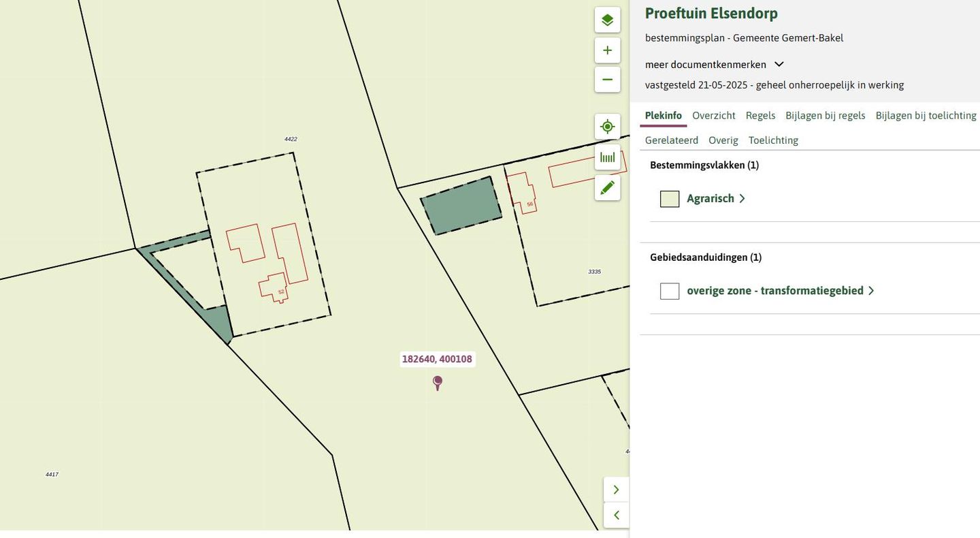Center map on my current location
The height and width of the screenshot is (538, 980).
(607, 127)
